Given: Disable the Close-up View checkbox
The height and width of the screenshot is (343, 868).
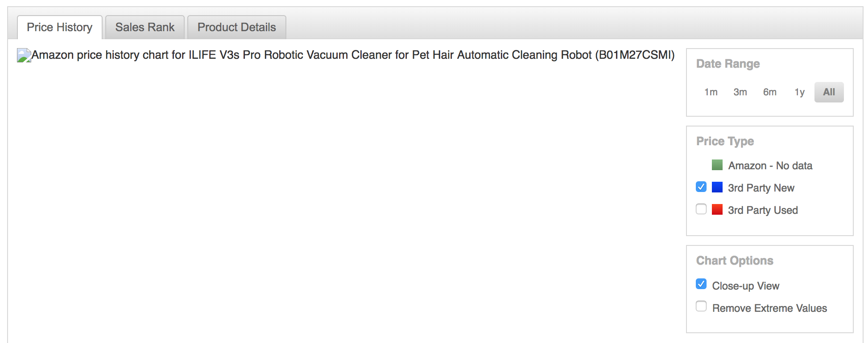Looking at the screenshot, I should pos(701,284).
